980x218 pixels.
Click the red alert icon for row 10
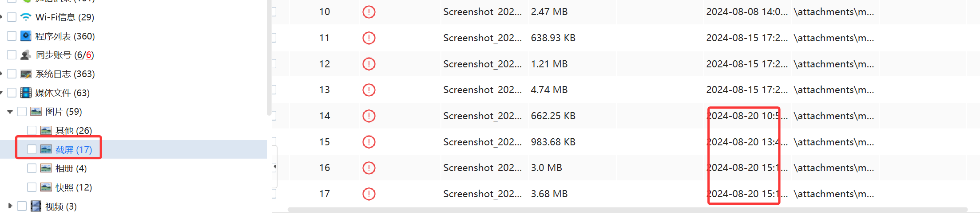[369, 12]
